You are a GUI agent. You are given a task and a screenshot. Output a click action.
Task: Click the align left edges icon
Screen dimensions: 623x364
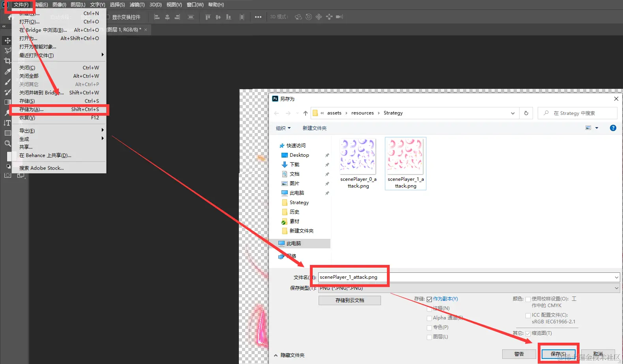[x=157, y=17]
